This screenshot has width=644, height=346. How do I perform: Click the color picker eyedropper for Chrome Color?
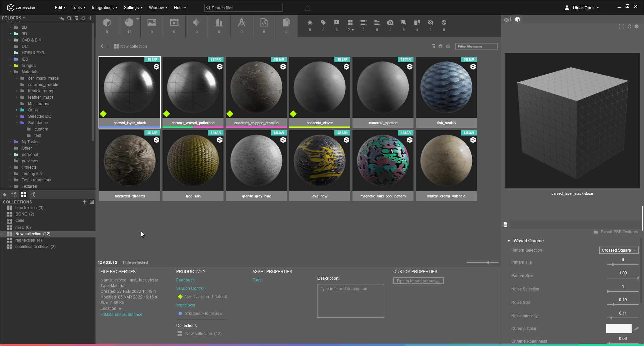pos(636,329)
